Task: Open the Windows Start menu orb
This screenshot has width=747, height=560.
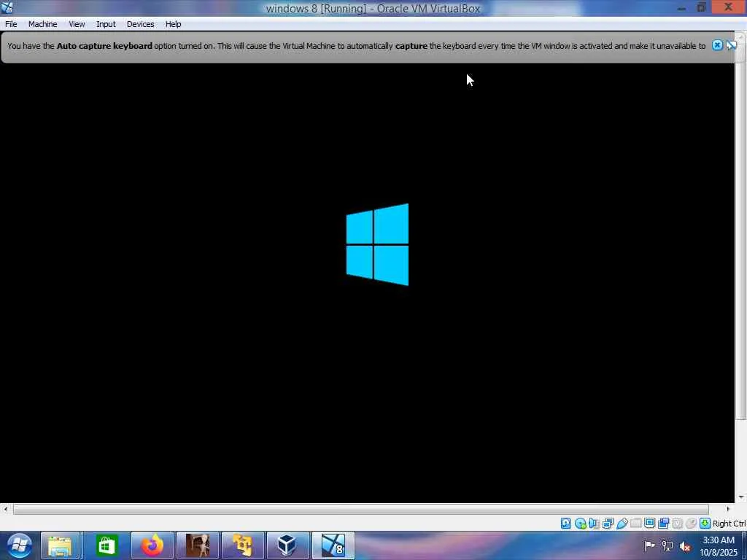Action: click(x=19, y=545)
